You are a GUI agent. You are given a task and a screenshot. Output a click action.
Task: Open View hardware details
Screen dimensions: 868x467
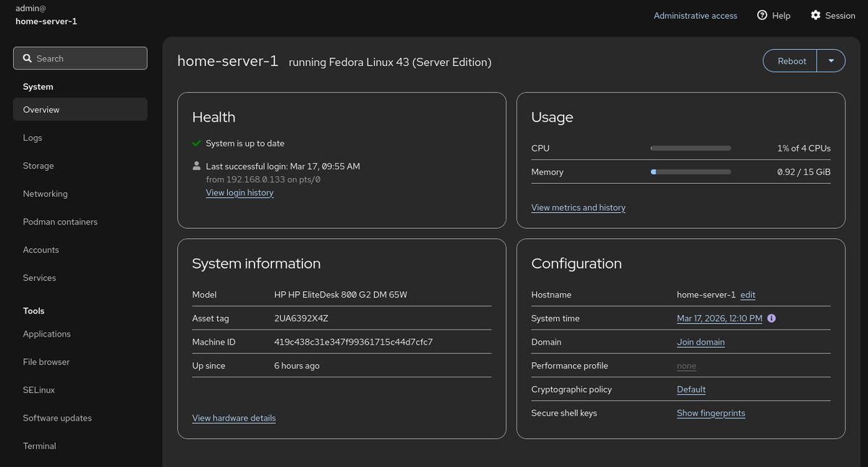234,418
